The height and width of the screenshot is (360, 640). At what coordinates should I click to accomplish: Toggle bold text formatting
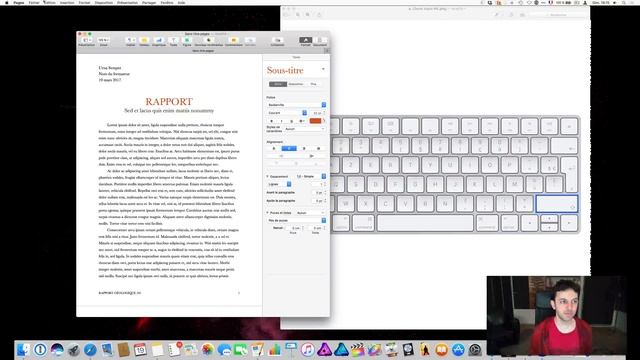coord(271,121)
